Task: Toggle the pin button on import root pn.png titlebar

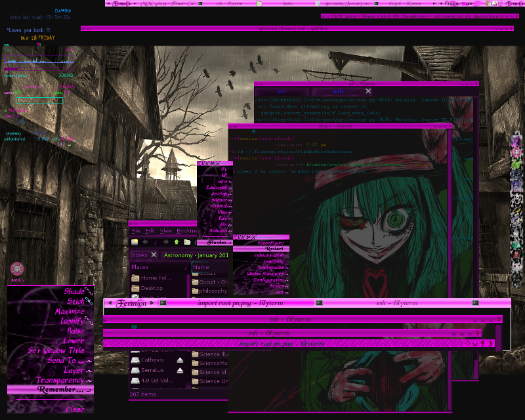Action: [x=482, y=343]
